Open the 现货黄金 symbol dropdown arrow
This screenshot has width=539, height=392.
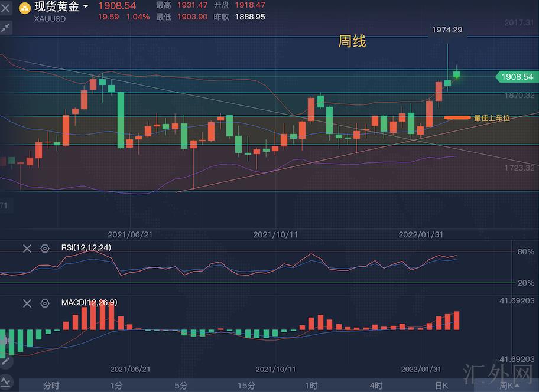[x=86, y=6]
